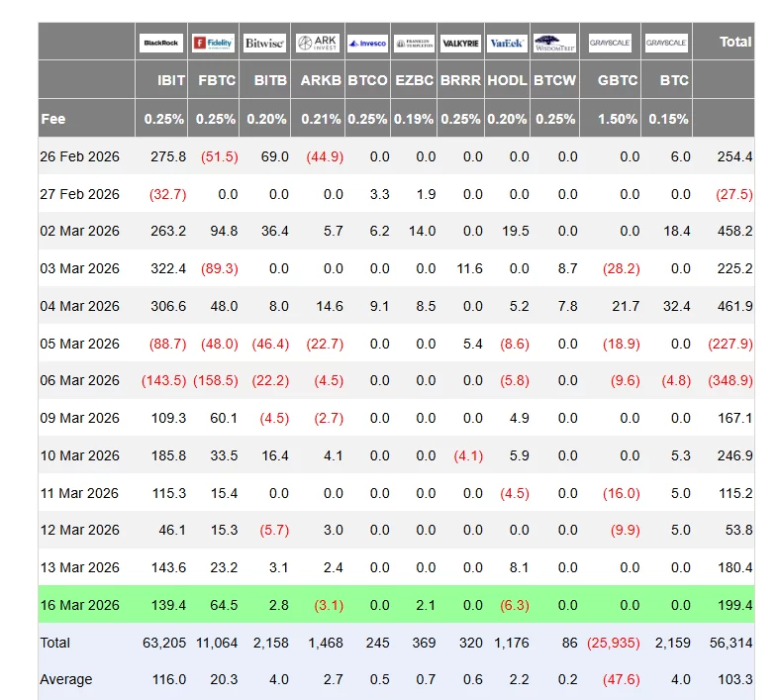Click the 26 Feb 2026 date cell
The height and width of the screenshot is (700, 779).
click(x=80, y=156)
